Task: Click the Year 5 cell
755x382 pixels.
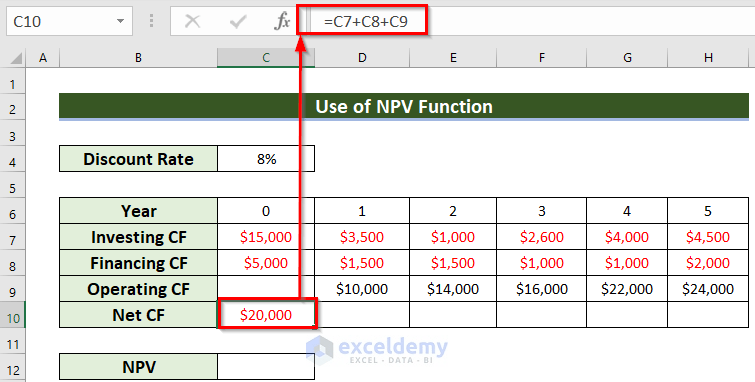Action: point(708,211)
